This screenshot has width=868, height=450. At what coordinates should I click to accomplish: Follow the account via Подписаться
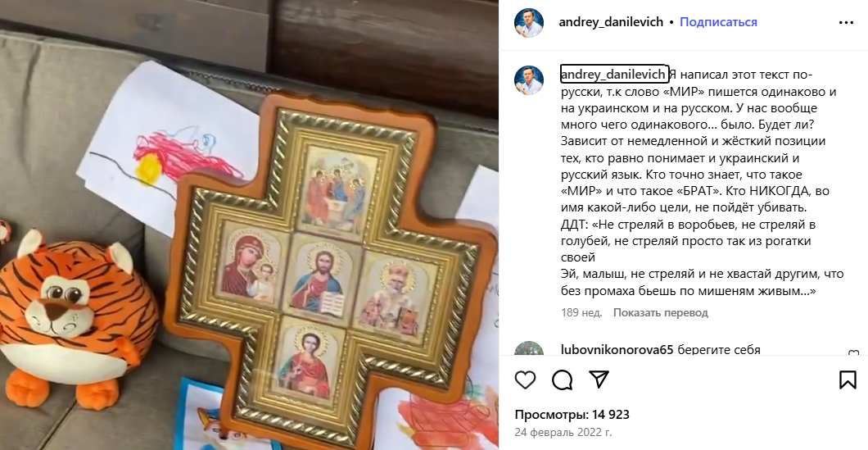pos(718,22)
